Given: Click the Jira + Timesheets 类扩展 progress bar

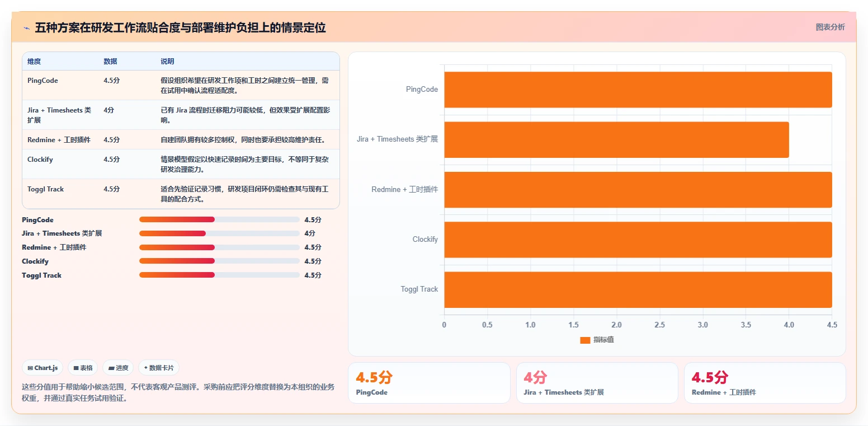Looking at the screenshot, I should click(x=219, y=233).
